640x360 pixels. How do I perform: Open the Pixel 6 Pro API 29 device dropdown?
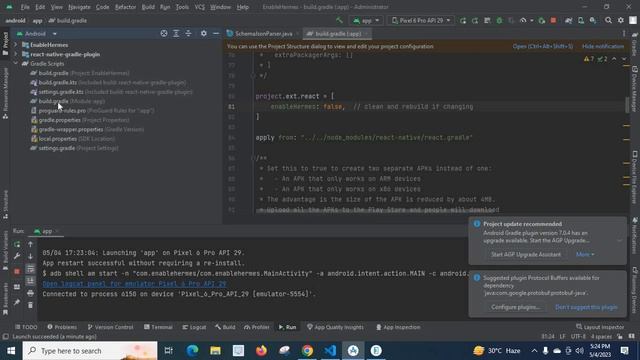[420, 20]
